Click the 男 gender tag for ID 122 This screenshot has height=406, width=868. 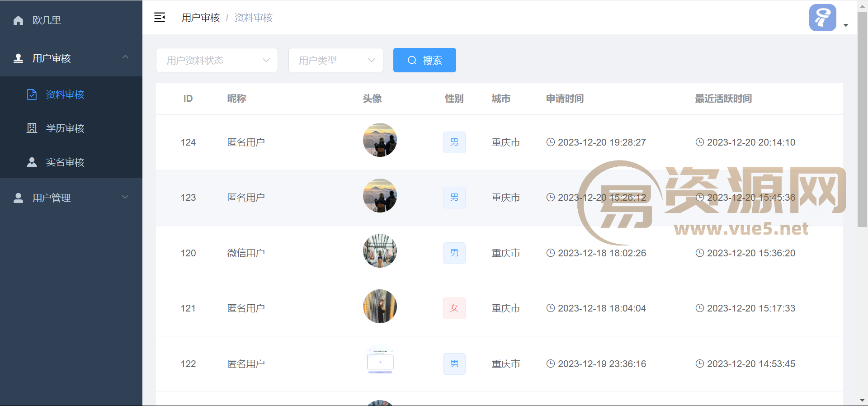point(454,364)
